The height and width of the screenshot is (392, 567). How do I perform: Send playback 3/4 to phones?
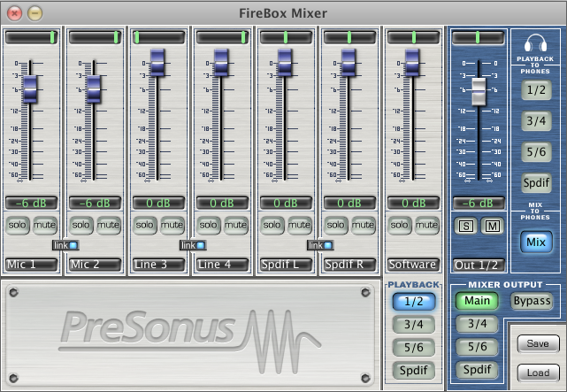(536, 120)
